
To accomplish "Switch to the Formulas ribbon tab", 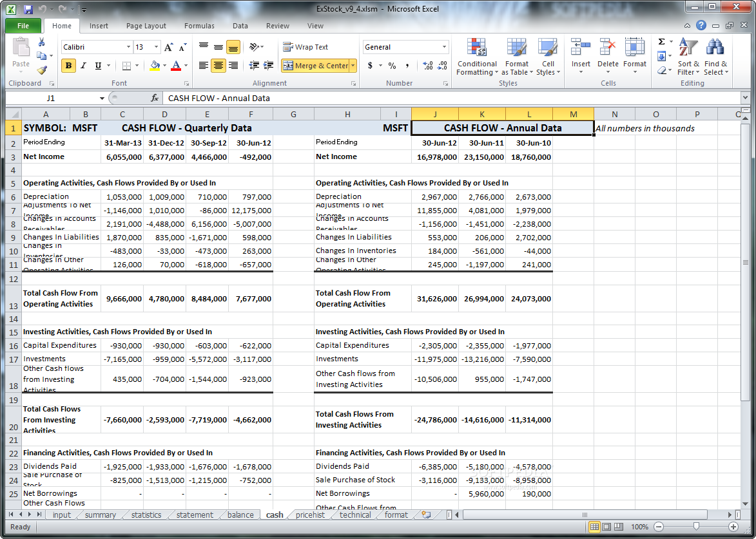I will point(199,26).
